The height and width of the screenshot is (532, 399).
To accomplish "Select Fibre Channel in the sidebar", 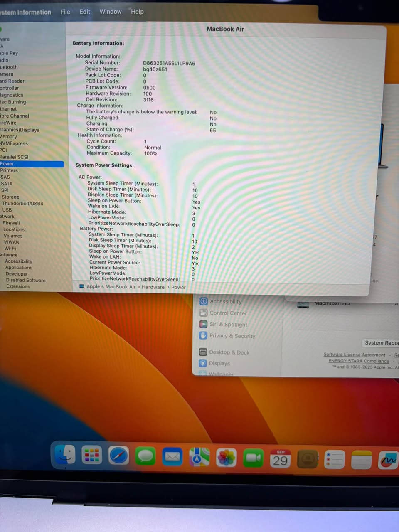I will [x=15, y=116].
